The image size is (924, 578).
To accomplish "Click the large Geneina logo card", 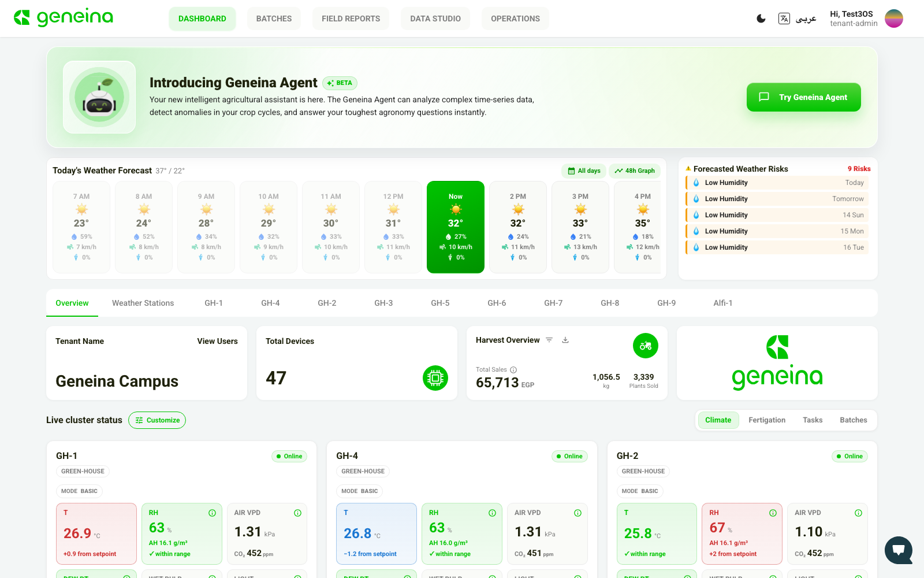I will coord(777,363).
